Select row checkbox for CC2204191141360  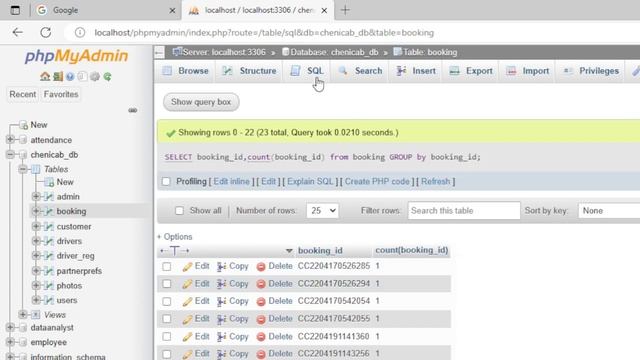(x=167, y=337)
